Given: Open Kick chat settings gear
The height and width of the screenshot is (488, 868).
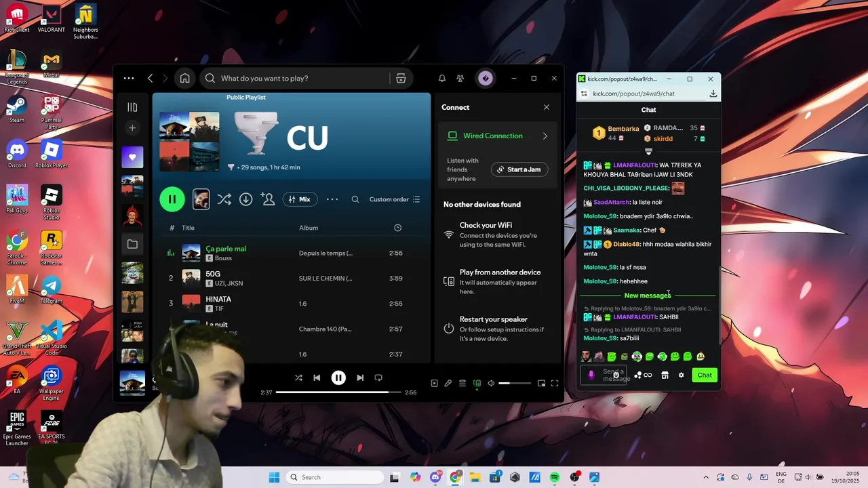Looking at the screenshot, I should point(681,375).
